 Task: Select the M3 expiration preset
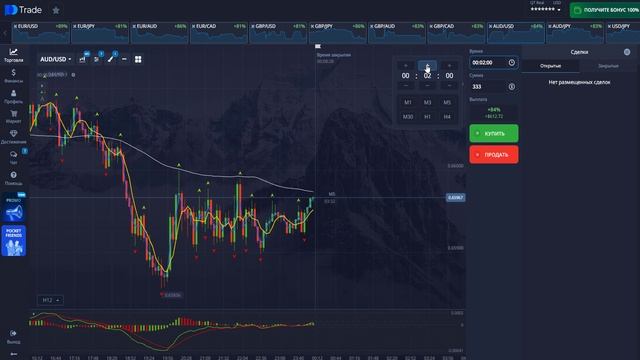pyautogui.click(x=427, y=102)
